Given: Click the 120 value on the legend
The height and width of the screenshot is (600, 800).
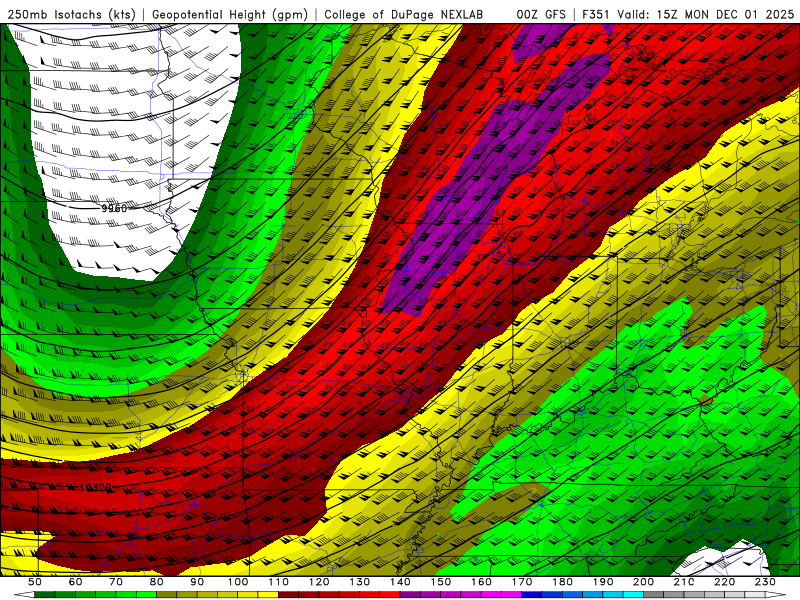Looking at the screenshot, I should click(x=319, y=582).
